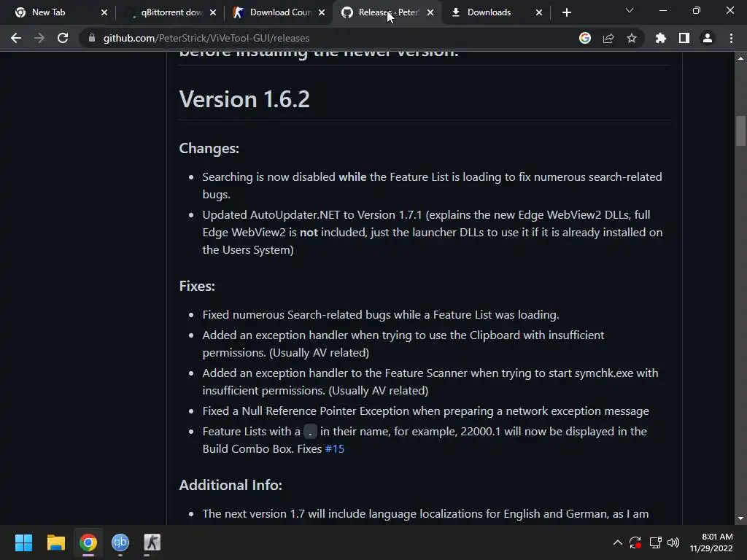Open File Explorer from taskbar
The width and height of the screenshot is (747, 560).
(55, 542)
